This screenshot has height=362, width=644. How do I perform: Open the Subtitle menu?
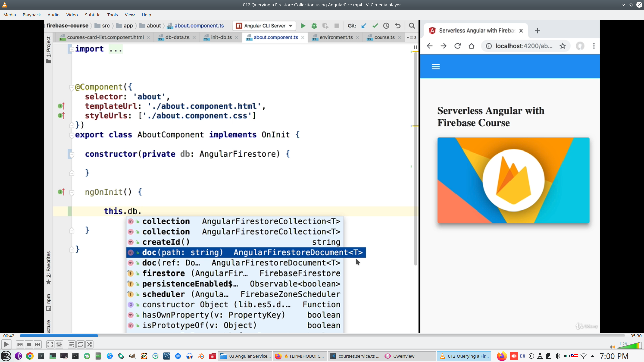92,15
